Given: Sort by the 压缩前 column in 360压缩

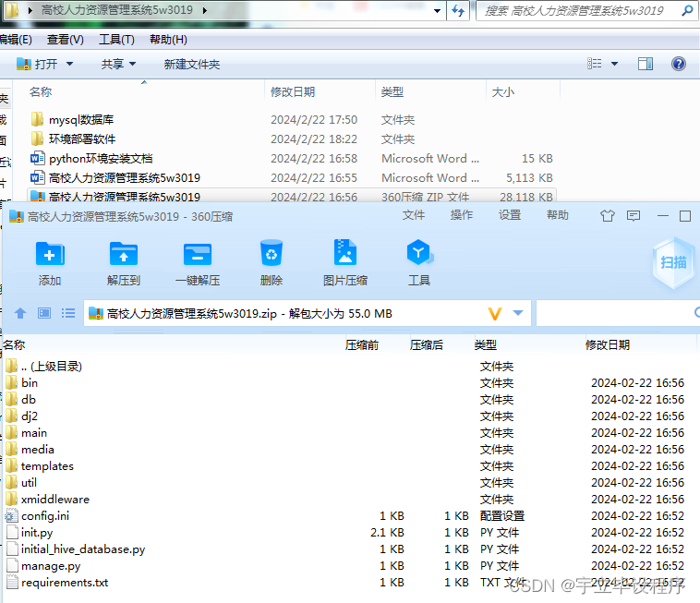Looking at the screenshot, I should click(362, 345).
